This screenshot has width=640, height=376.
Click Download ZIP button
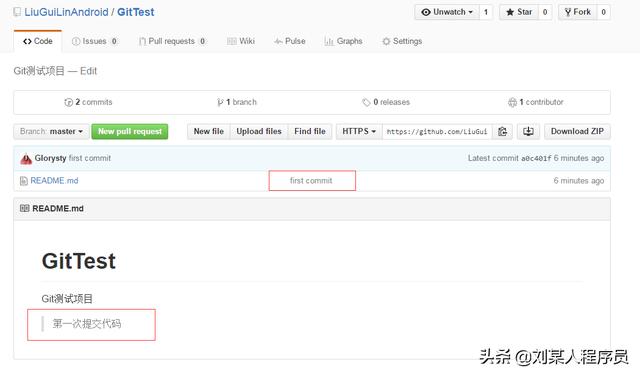tap(577, 131)
